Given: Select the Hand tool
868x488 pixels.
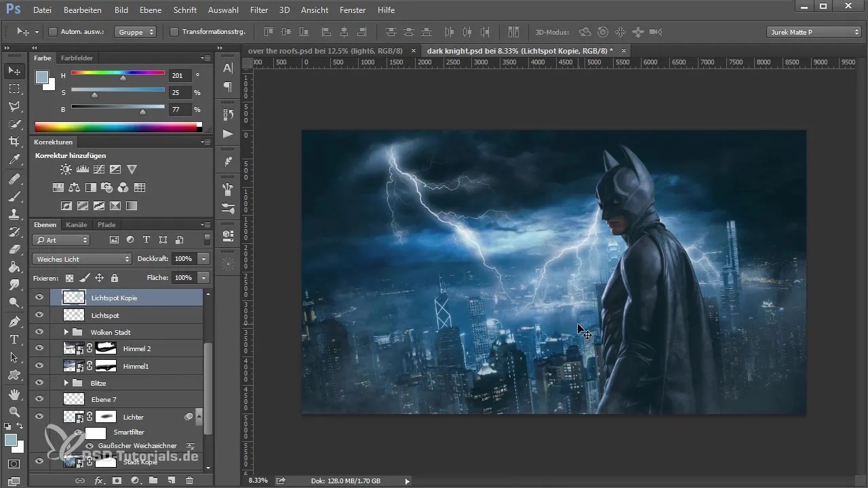Looking at the screenshot, I should pos(14,394).
